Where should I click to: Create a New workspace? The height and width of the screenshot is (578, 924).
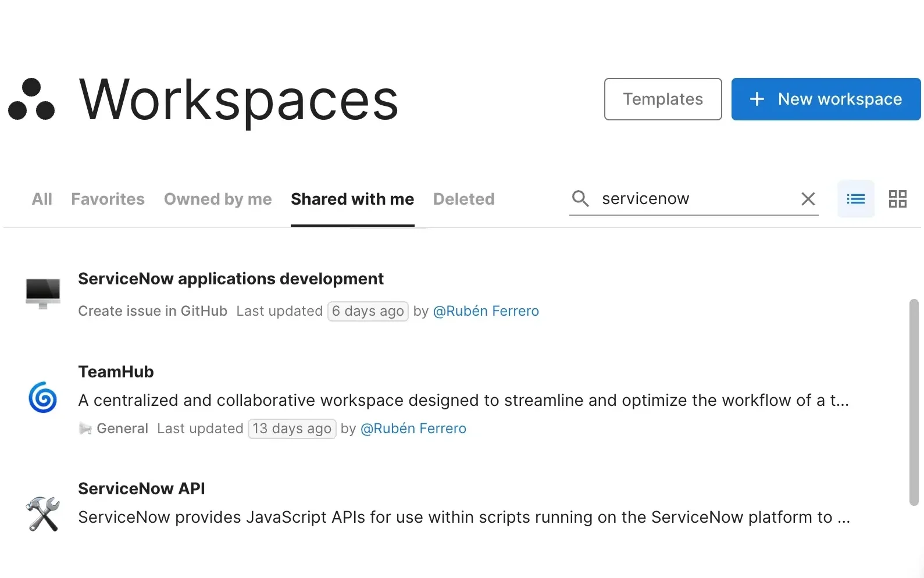click(826, 99)
